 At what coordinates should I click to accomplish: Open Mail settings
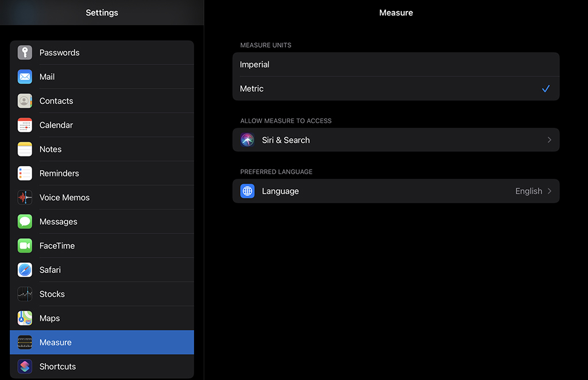pyautogui.click(x=102, y=76)
